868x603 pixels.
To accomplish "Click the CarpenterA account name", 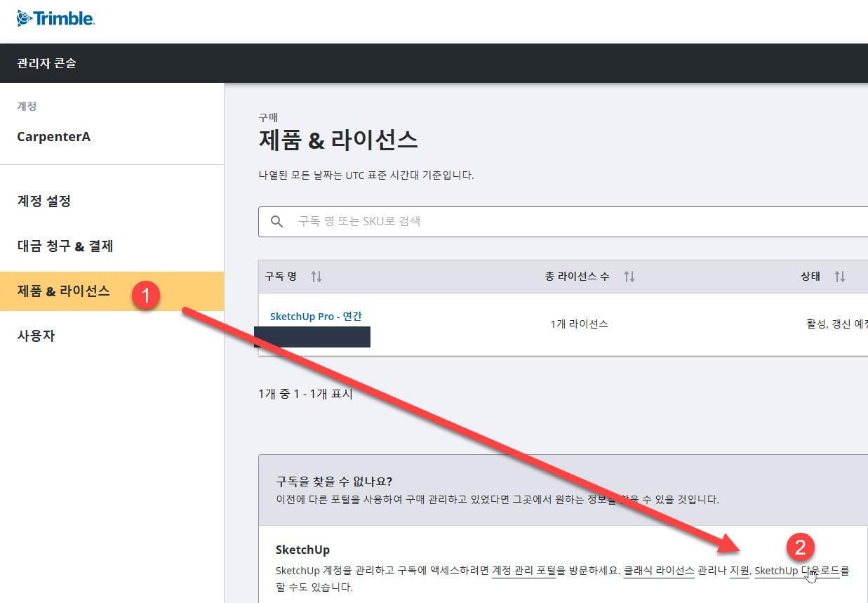I will point(53,137).
